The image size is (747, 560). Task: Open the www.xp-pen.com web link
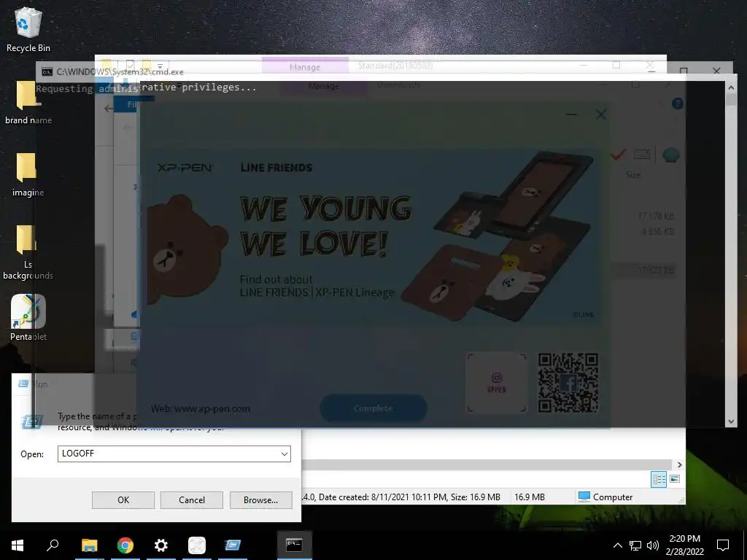pos(212,408)
